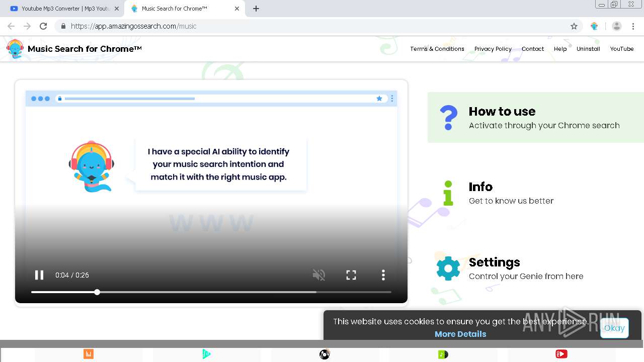Click the Music Search genie logo
Screen dimensions: 644x362
pyautogui.click(x=15, y=49)
